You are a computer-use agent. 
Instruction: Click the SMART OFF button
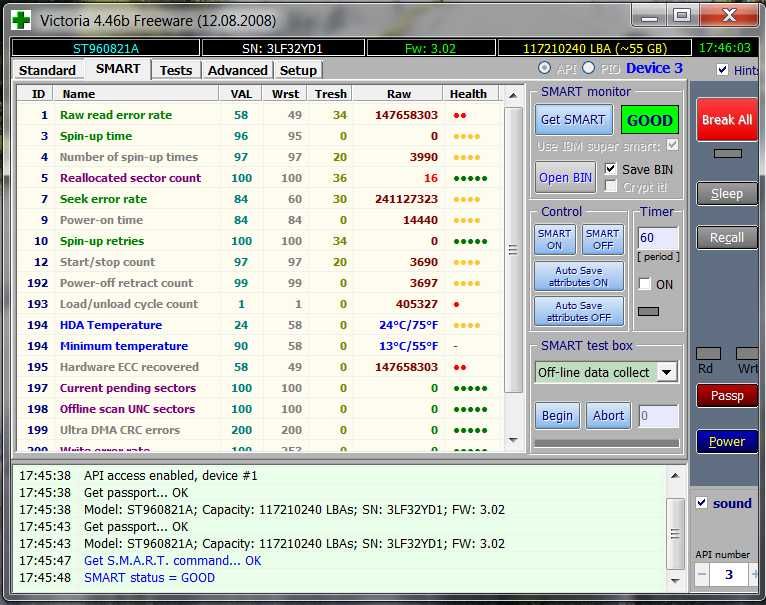click(x=603, y=239)
